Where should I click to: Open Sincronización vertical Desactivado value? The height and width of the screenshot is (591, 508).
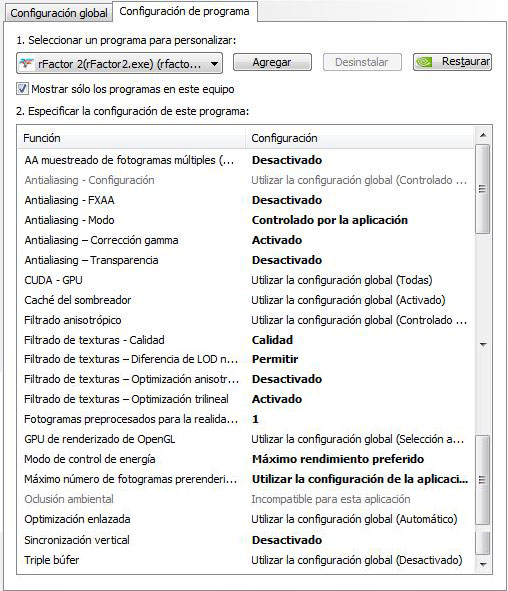[287, 540]
